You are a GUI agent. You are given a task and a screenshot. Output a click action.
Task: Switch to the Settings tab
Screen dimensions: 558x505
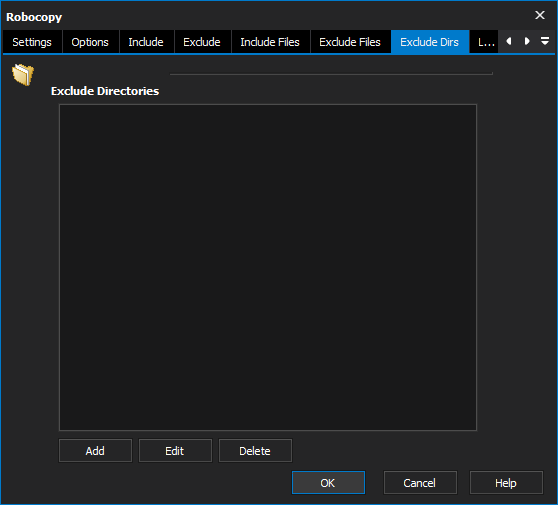(32, 42)
